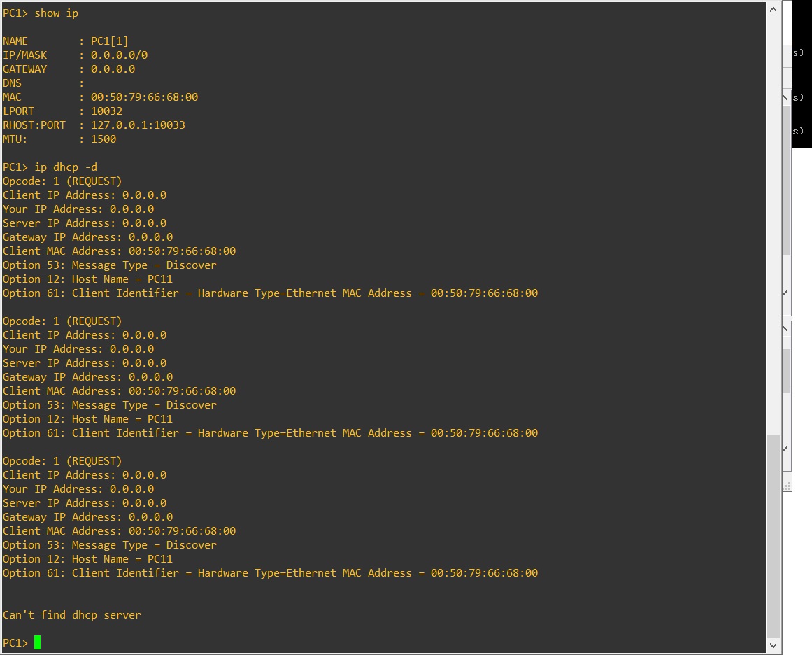Click the MAC address value in show ip output
The height and width of the screenshot is (655, 812).
click(144, 97)
